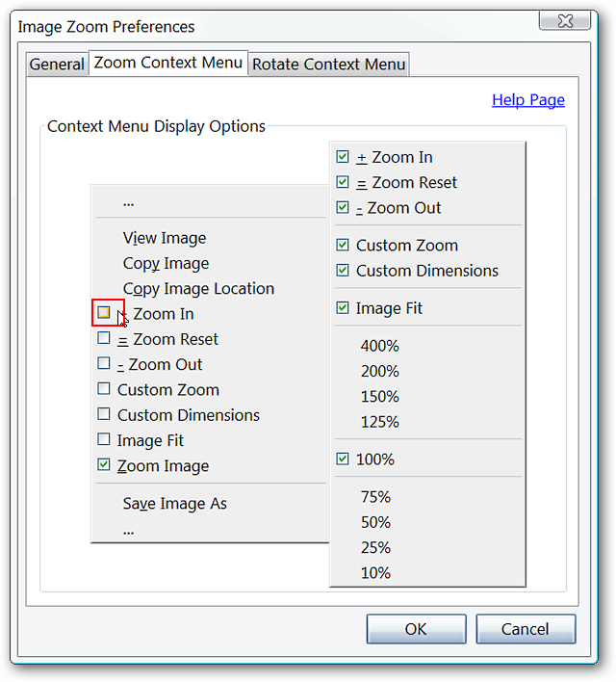Open the Rotate Context Menu tab
The width and height of the screenshot is (616, 682).
[x=328, y=65]
